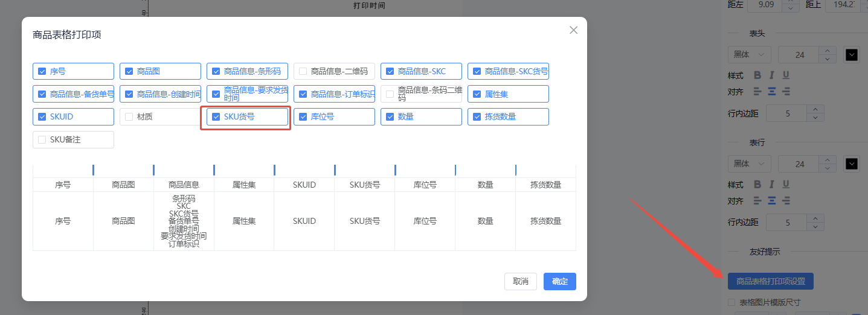Viewport: 868px width, 315px height.
Task: Toggle underline icon in the 表头 style row
Action: click(x=786, y=75)
